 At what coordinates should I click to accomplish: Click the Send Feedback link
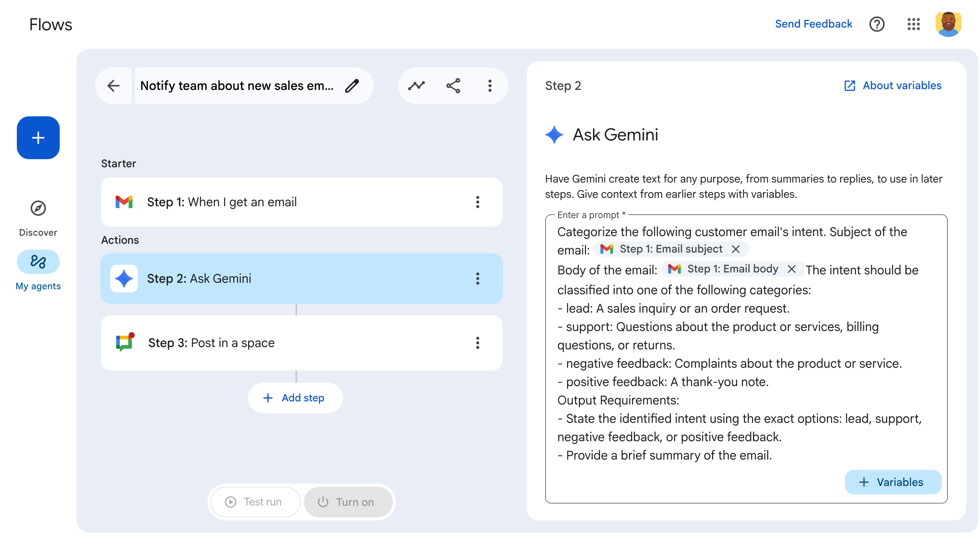click(814, 24)
